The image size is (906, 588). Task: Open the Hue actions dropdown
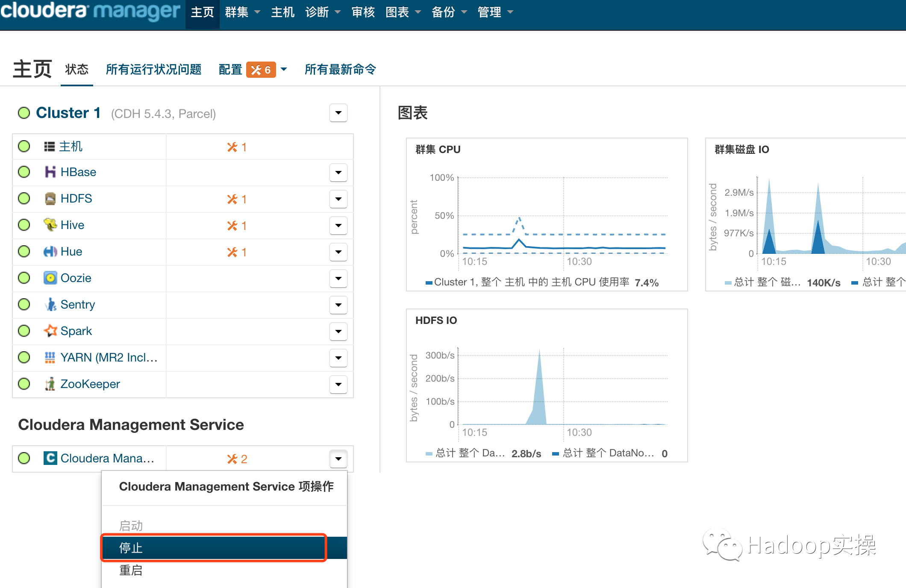click(338, 252)
